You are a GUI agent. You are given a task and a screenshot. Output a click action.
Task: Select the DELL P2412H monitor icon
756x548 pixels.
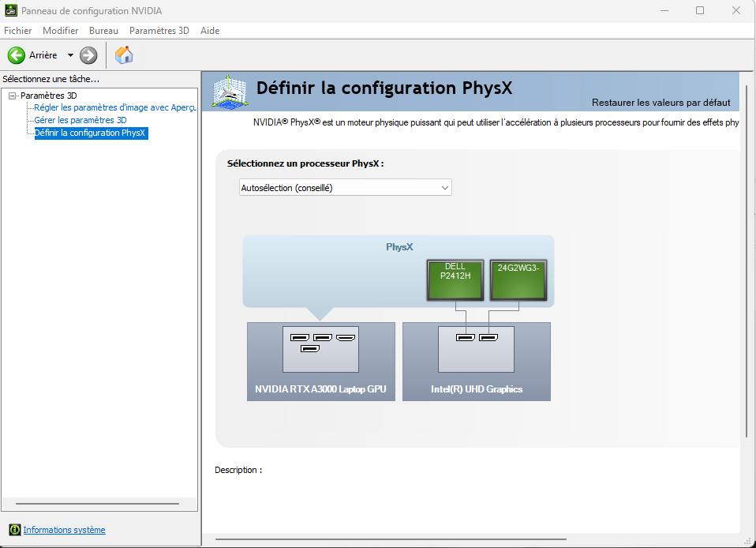pos(455,280)
